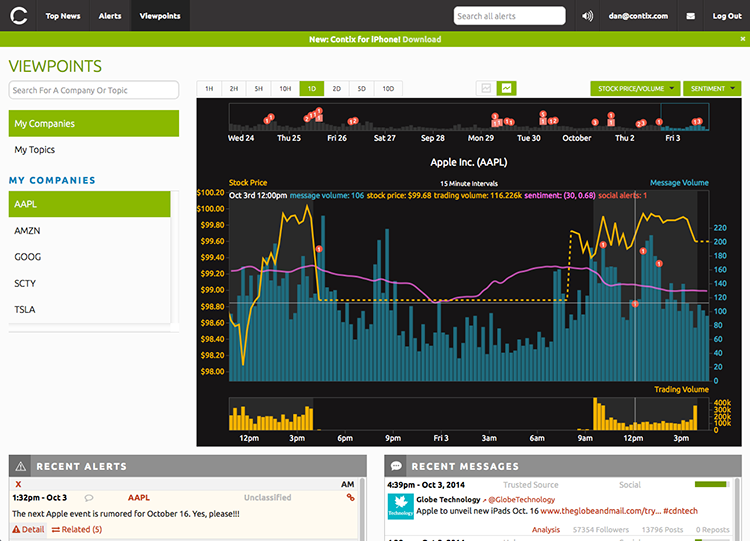Toggle the sound speaker icon
This screenshot has height=541, width=750.
[587, 16]
